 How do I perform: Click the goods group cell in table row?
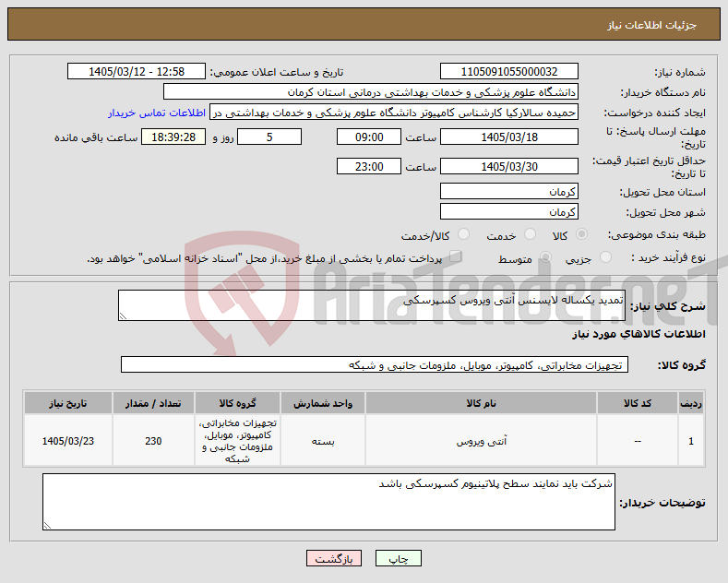click(237, 441)
